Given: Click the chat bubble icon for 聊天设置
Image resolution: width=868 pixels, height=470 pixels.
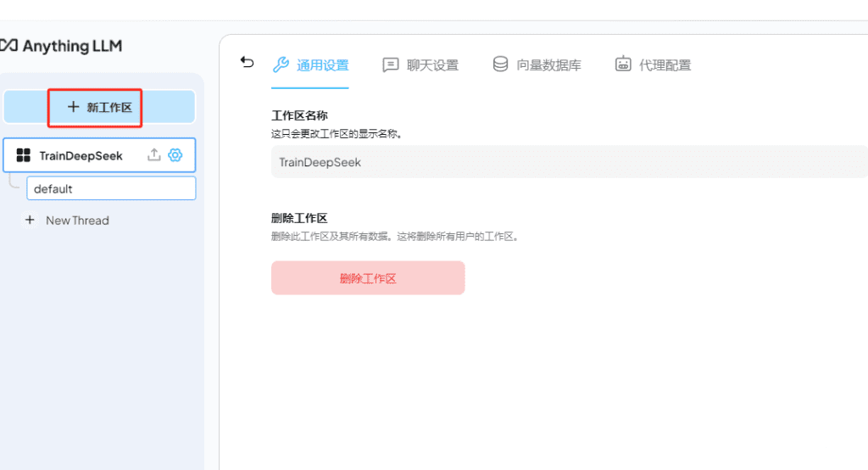Looking at the screenshot, I should [x=390, y=64].
